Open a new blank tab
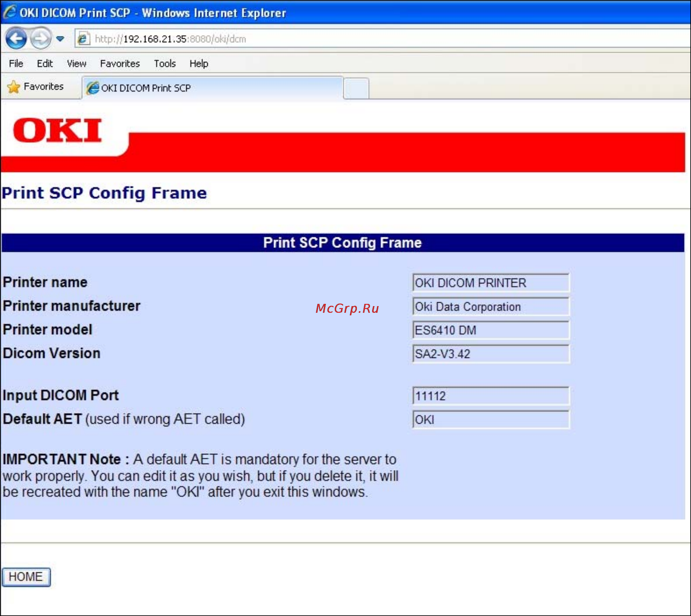This screenshot has width=691, height=616. tap(356, 88)
